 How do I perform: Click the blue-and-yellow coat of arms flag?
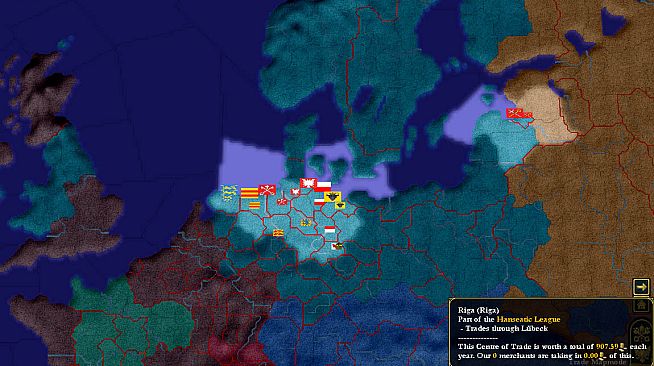pos(306,222)
